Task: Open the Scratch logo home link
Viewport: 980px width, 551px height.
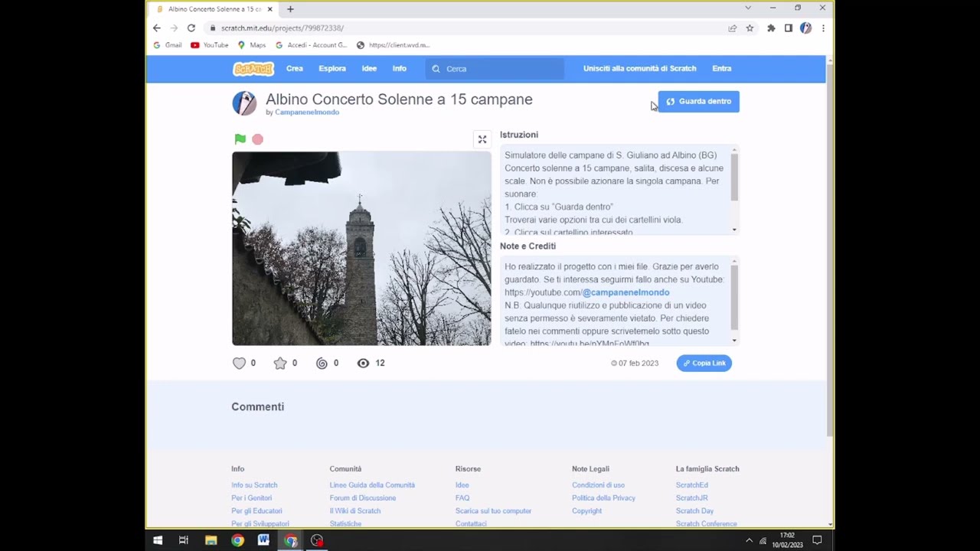Action: coord(253,69)
